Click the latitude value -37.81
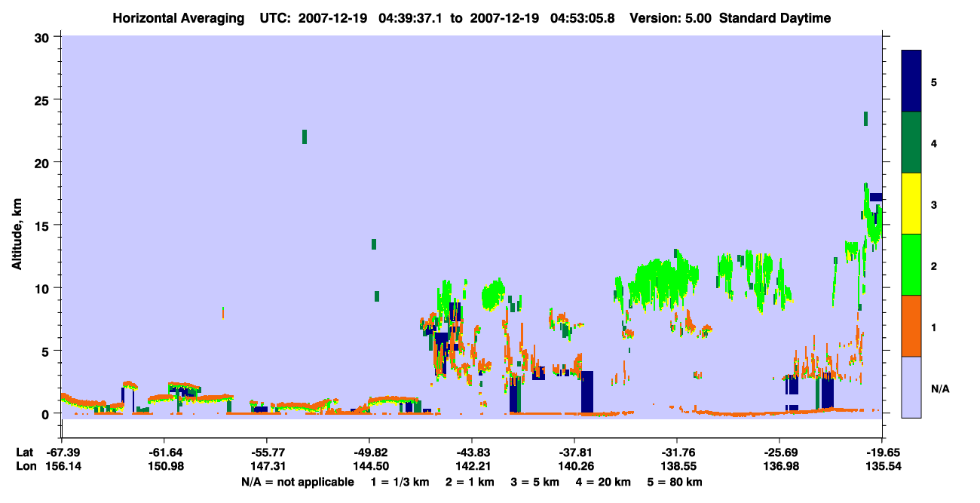The height and width of the screenshot is (503, 980). [x=574, y=452]
